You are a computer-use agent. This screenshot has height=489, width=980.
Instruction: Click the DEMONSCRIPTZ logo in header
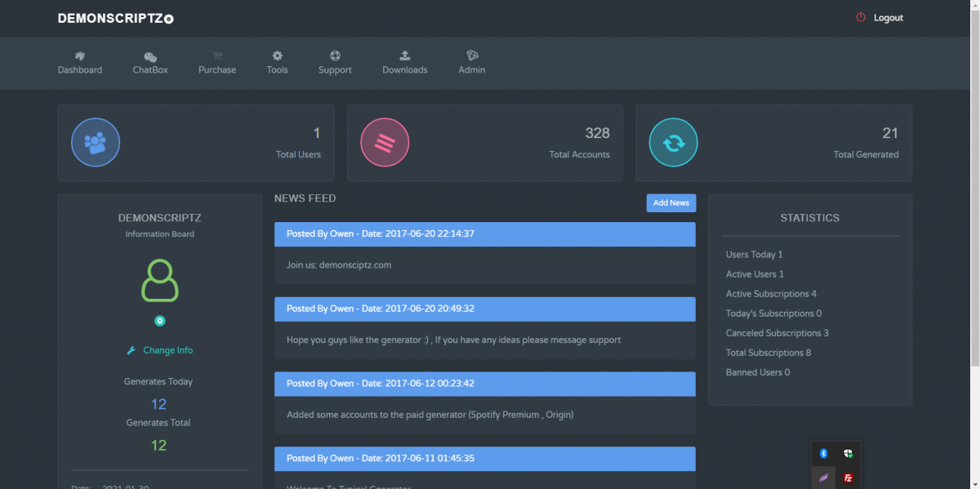pos(115,18)
